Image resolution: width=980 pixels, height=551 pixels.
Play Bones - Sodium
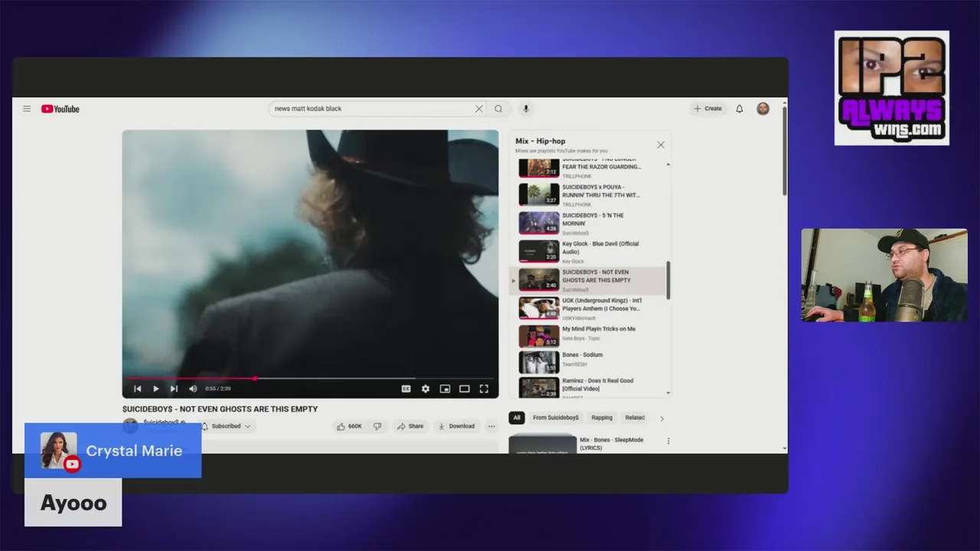point(590,362)
